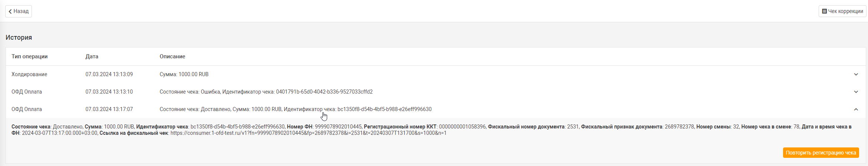Select the ОФД Оплата row dated 13:17:07
The image size is (868, 166).
[435, 109]
